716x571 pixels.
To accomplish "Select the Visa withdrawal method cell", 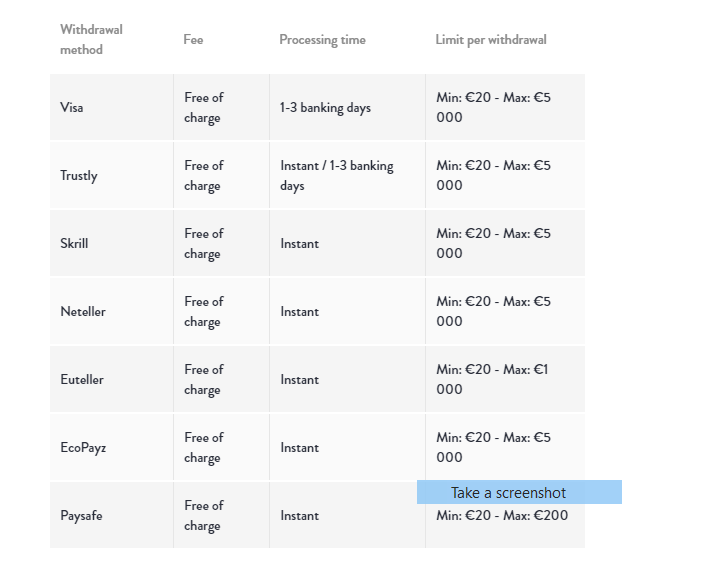I will pos(112,107).
